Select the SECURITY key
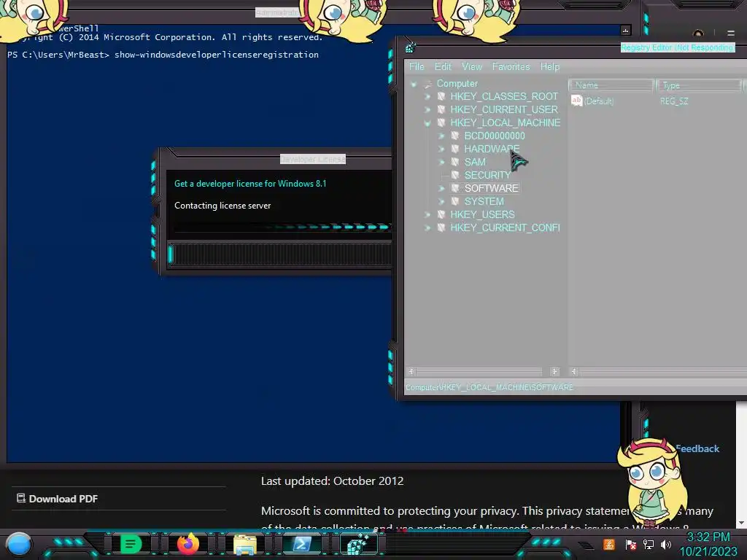 point(487,175)
